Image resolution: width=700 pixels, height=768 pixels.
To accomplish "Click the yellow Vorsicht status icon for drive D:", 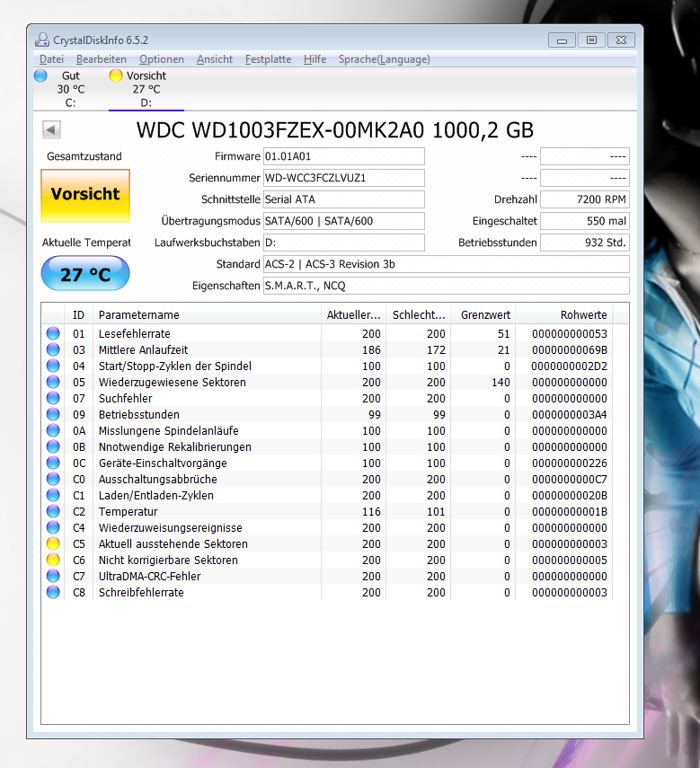I will pyautogui.click(x=116, y=75).
